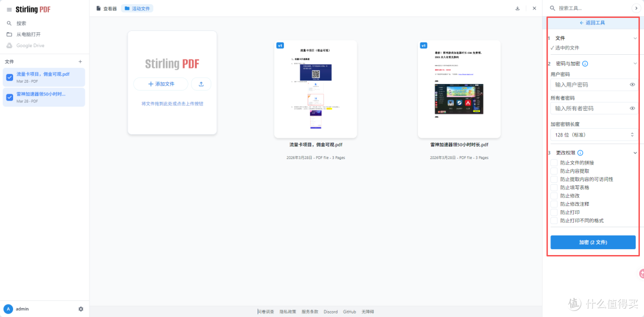The image size is (644, 317).
Task: Enable 防止打印不同的格式 checkbox
Action: click(x=554, y=220)
